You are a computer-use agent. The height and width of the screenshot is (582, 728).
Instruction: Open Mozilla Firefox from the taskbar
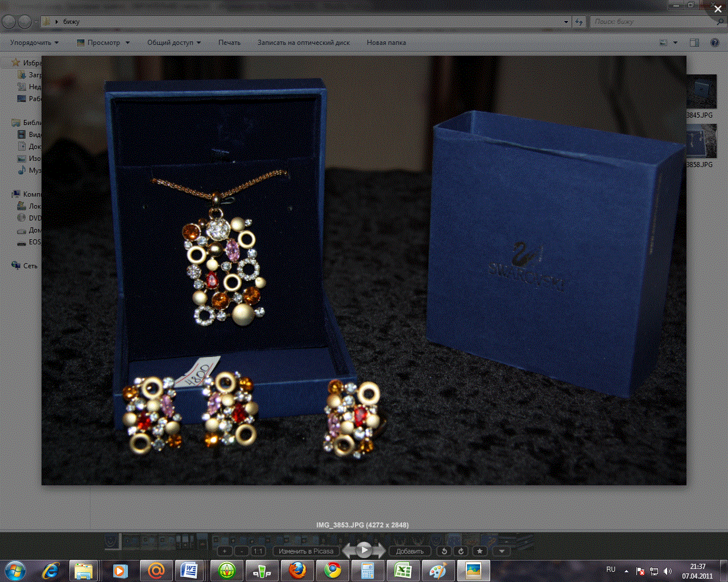click(297, 569)
